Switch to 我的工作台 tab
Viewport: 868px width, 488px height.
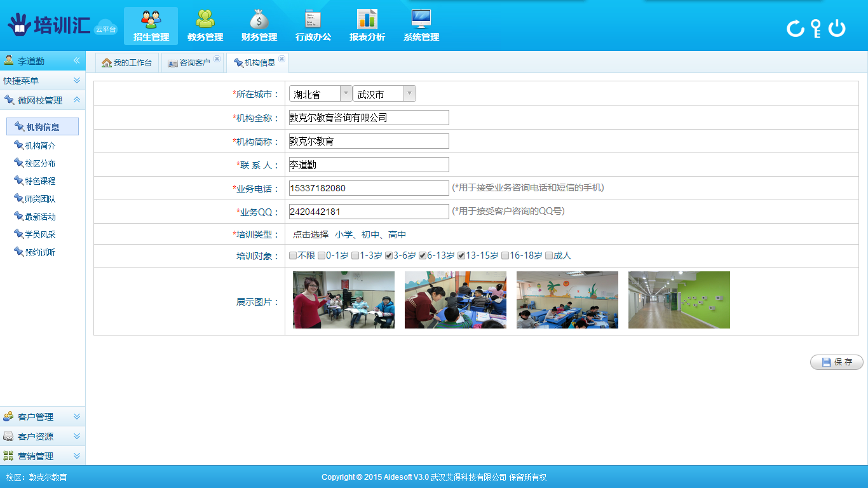pyautogui.click(x=127, y=63)
